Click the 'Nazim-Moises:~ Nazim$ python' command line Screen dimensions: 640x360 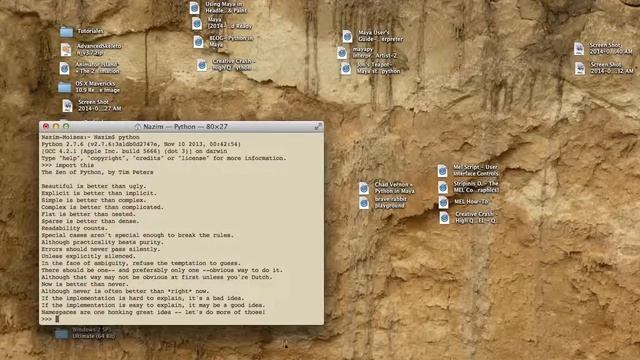tap(90, 137)
